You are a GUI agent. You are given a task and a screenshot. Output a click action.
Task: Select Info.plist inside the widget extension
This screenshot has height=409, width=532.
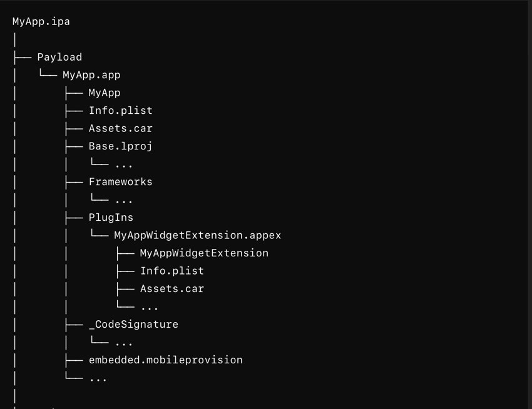[x=171, y=271]
